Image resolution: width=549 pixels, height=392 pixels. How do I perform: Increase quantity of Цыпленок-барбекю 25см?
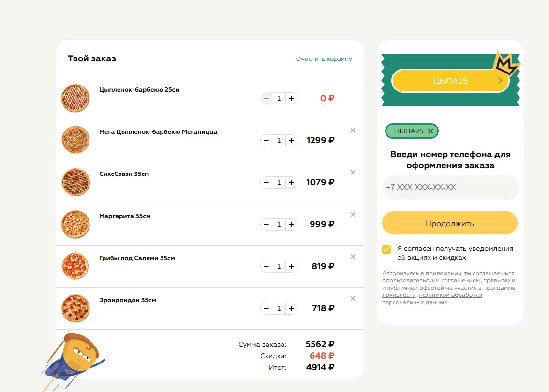coord(291,98)
